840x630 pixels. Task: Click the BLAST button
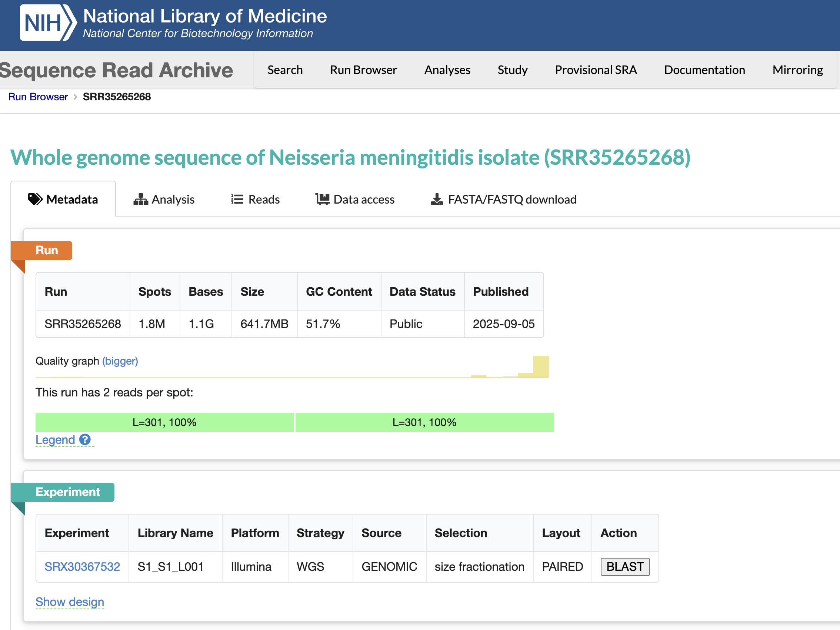625,567
